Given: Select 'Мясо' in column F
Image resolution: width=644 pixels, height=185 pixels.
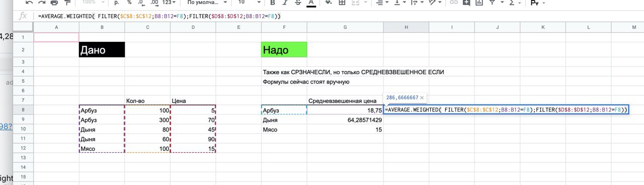Looking at the screenshot, I should (x=284, y=130).
